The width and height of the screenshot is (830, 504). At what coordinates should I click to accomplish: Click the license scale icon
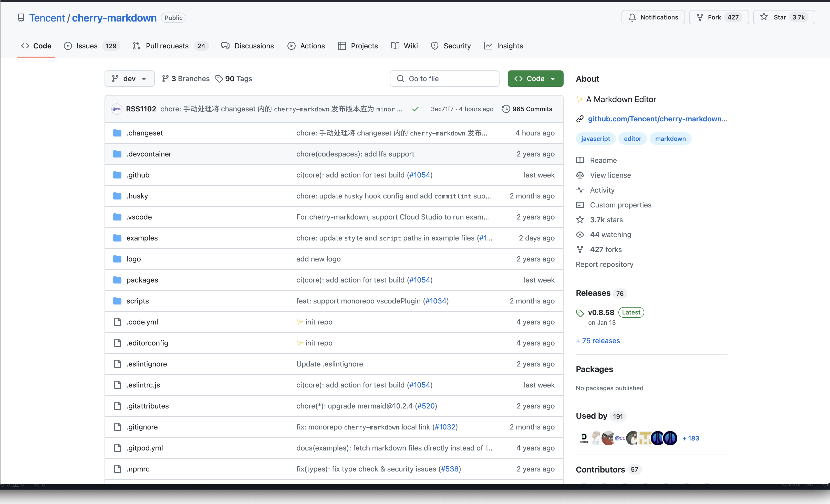(580, 175)
